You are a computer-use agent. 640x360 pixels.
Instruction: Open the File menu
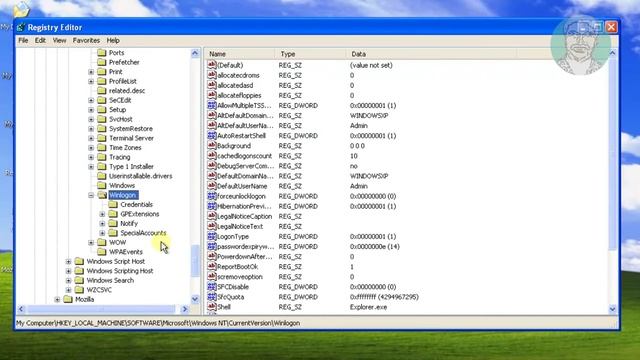click(x=23, y=40)
